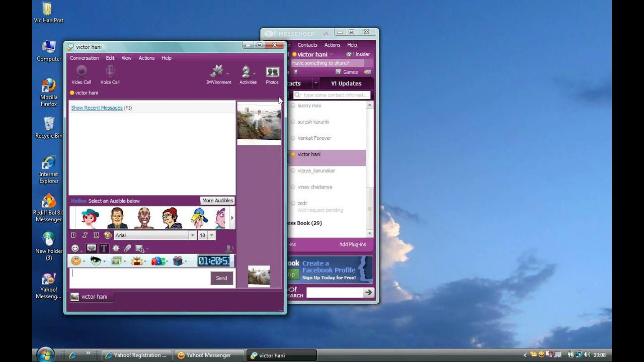Click Create a Facebook Profile ad
The width and height of the screenshot is (644, 362).
[330, 270]
